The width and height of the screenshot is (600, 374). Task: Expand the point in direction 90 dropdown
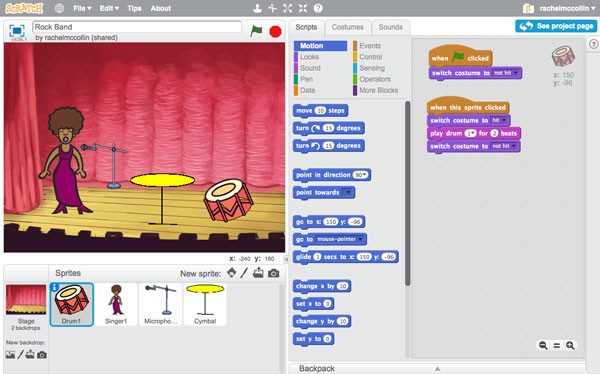point(365,175)
